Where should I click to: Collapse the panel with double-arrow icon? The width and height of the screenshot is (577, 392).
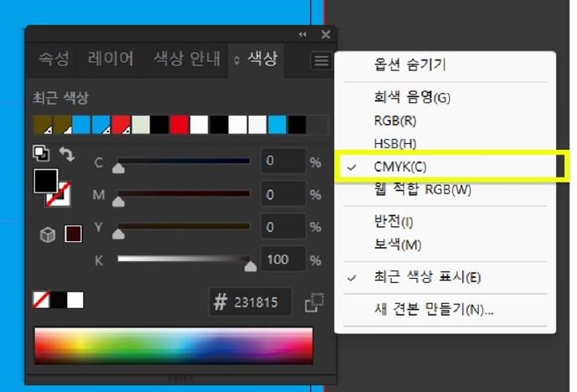coord(302,34)
